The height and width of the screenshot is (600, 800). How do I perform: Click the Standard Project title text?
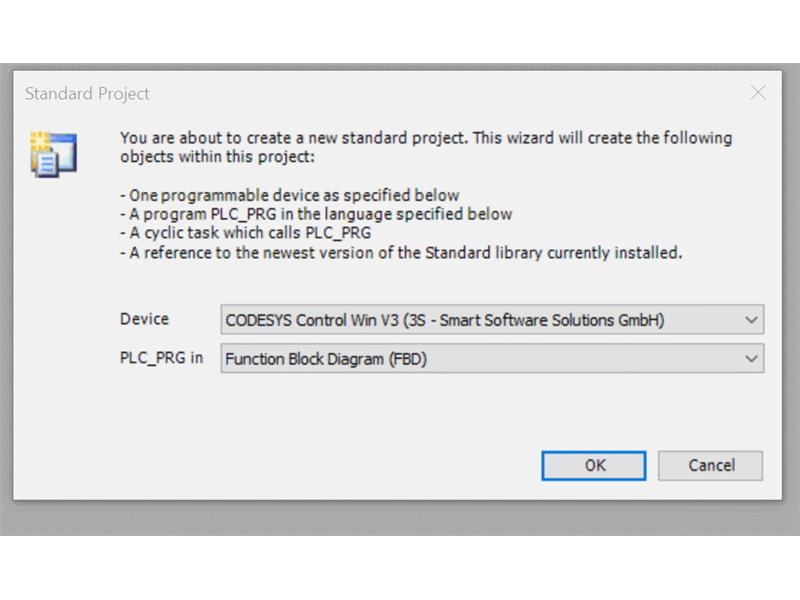(87, 94)
